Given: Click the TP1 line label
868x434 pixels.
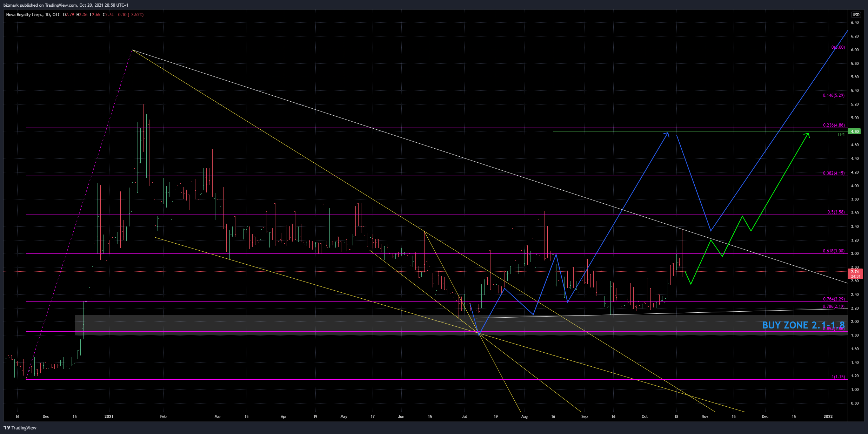Looking at the screenshot, I should click(841, 135).
